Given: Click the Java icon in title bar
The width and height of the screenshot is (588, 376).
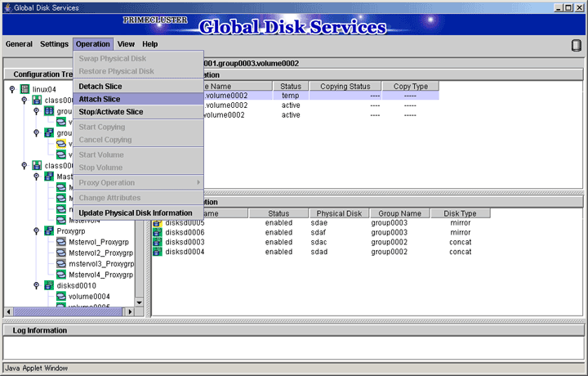Looking at the screenshot, I should point(7,7).
